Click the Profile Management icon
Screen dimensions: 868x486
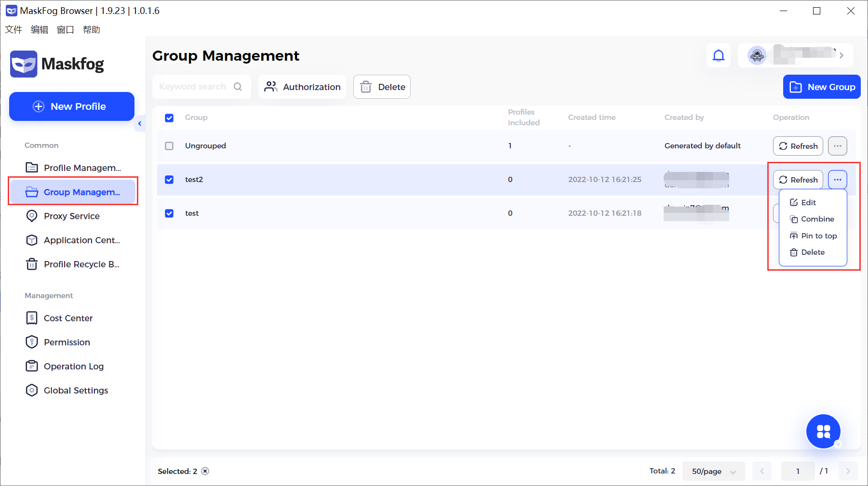(32, 168)
